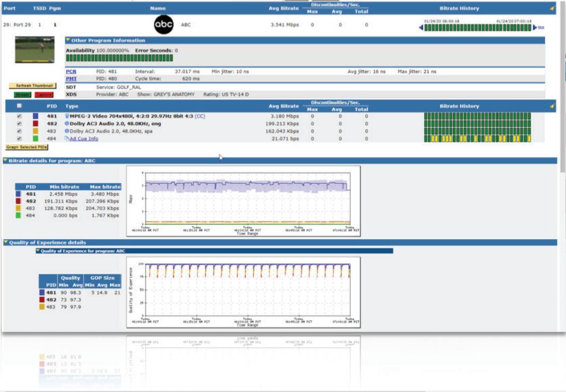
Task: Uncheck the PID 482 checkbox
Action: pos(19,124)
